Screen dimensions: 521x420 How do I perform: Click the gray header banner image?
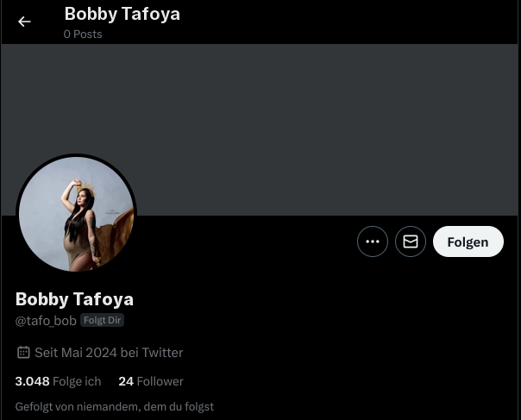[260, 129]
